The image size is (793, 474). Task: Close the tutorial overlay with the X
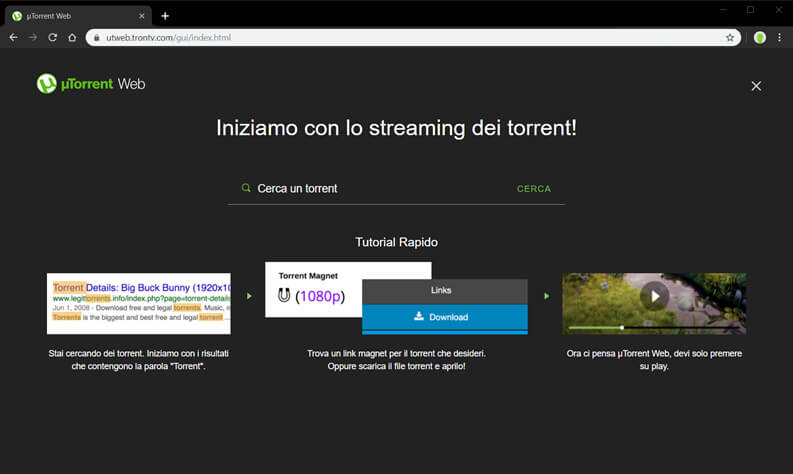(x=756, y=87)
